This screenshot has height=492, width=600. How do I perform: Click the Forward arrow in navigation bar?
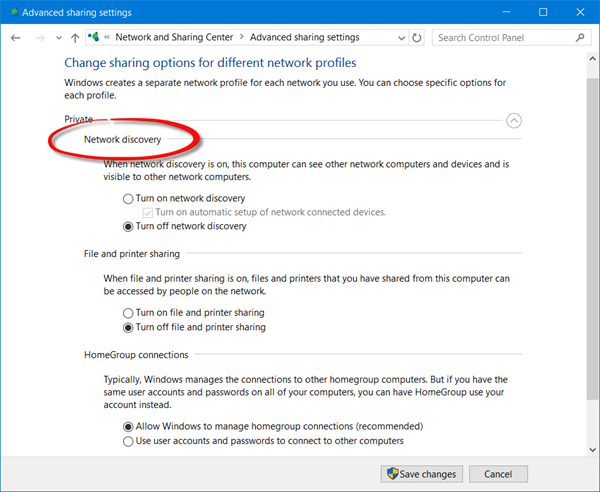(38, 37)
